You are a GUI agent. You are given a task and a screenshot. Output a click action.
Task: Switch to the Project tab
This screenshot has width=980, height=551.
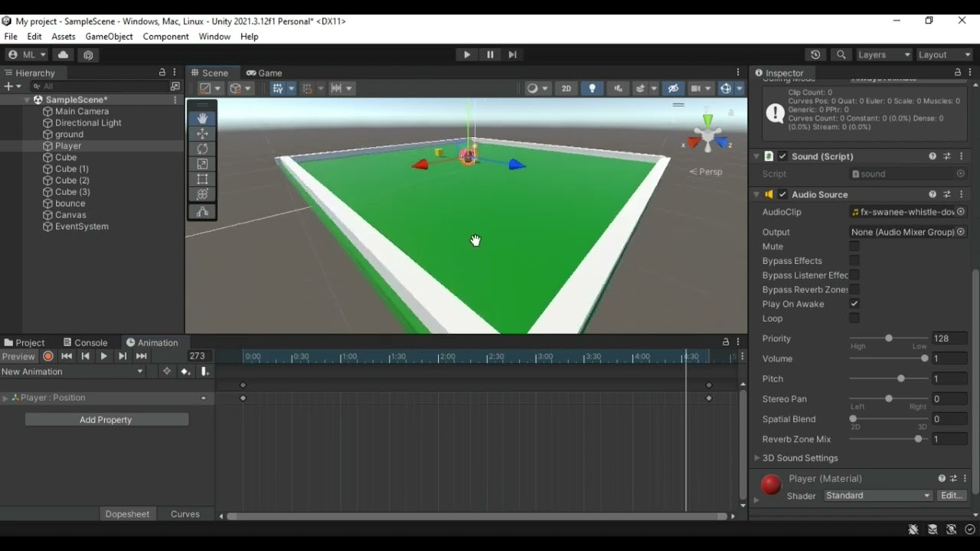coord(24,343)
